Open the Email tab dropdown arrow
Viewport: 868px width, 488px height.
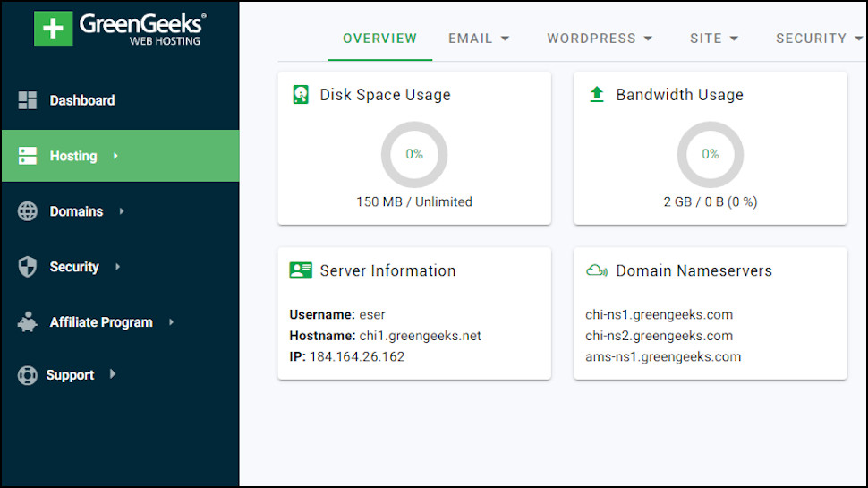pyautogui.click(x=505, y=39)
